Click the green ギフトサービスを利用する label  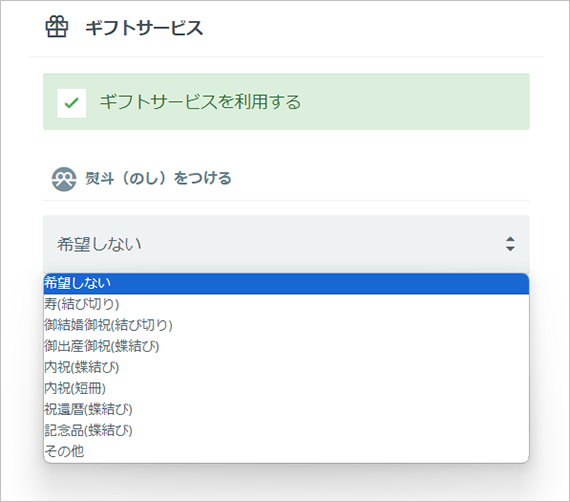200,102
